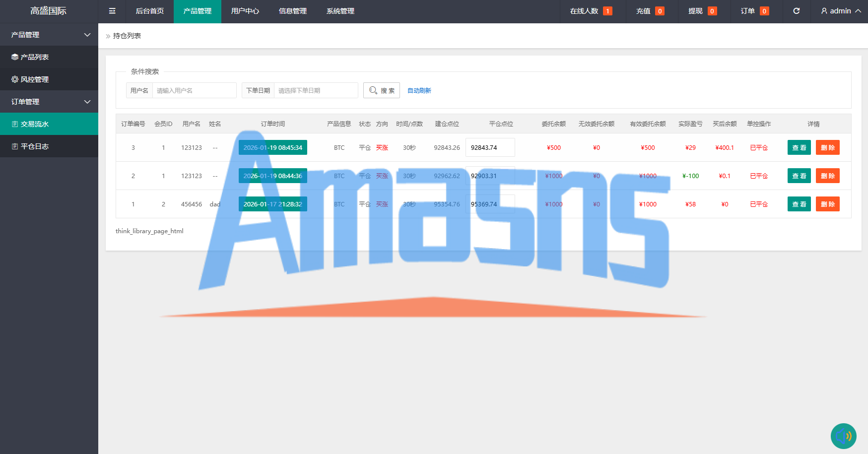The width and height of the screenshot is (868, 454).
Task: Click order time 2026-01-17 21:28:32 badge
Action: (273, 204)
